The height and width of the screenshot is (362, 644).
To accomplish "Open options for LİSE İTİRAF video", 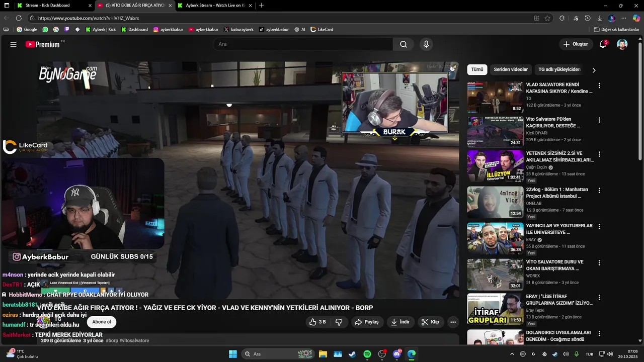I will click(599, 298).
